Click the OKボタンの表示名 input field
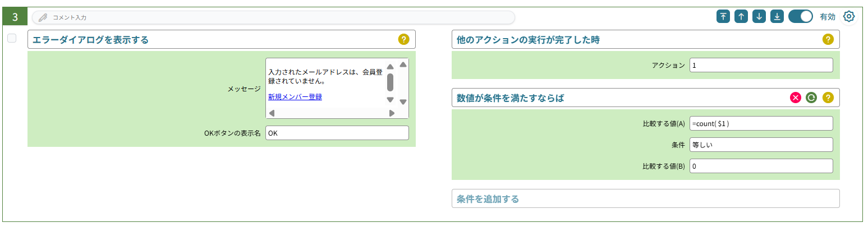Viewport: 868px width, 227px height. click(337, 133)
